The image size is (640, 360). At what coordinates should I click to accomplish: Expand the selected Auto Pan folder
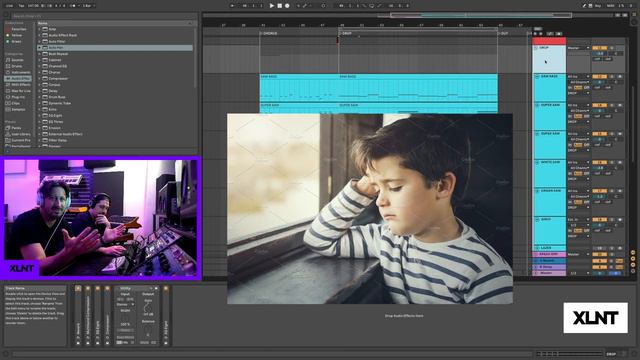40,48
